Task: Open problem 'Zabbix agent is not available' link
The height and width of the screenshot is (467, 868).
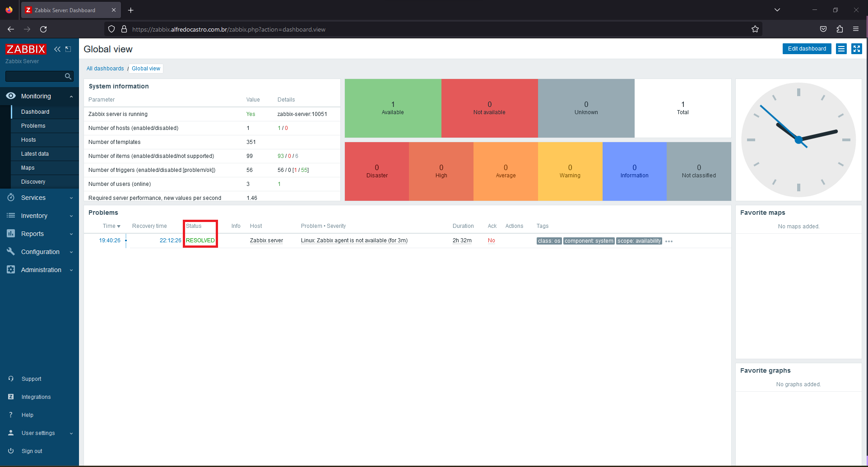Action: (354, 240)
